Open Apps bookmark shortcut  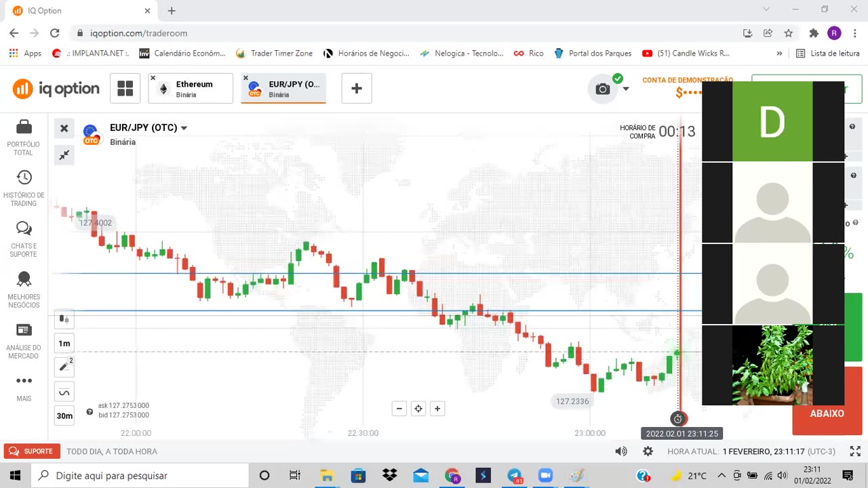click(25, 53)
